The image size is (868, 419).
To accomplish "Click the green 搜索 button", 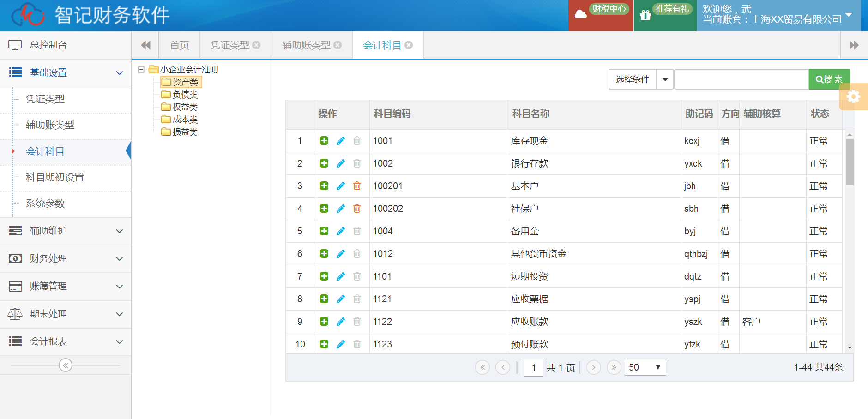I will coord(829,79).
